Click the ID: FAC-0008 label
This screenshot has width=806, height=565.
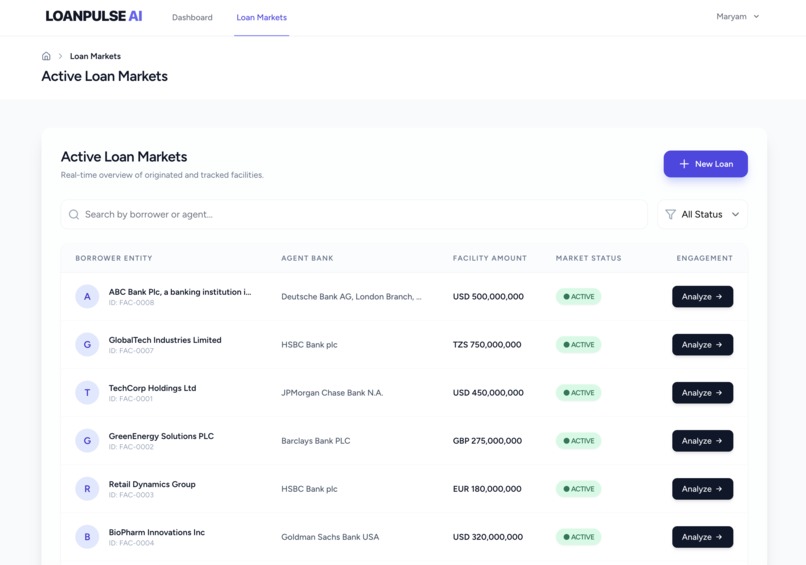(131, 303)
